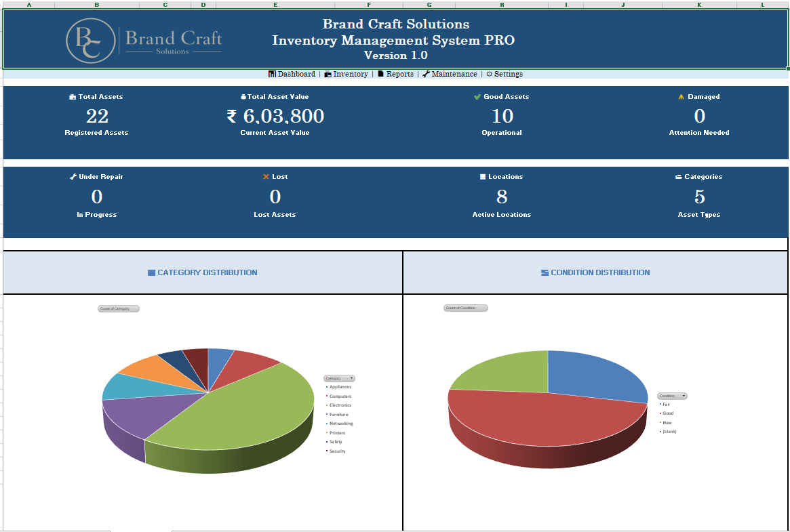Viewport: 790px width, 532px height.
Task: Click the Good legend entry
Action: click(x=667, y=413)
